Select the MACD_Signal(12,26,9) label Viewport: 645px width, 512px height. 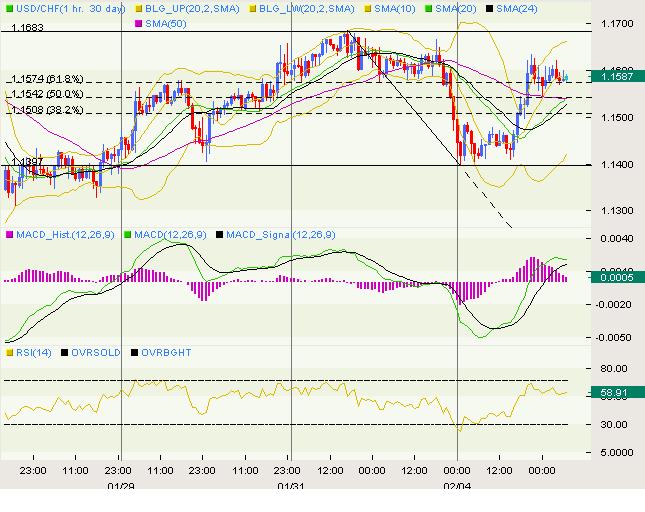(x=281, y=235)
